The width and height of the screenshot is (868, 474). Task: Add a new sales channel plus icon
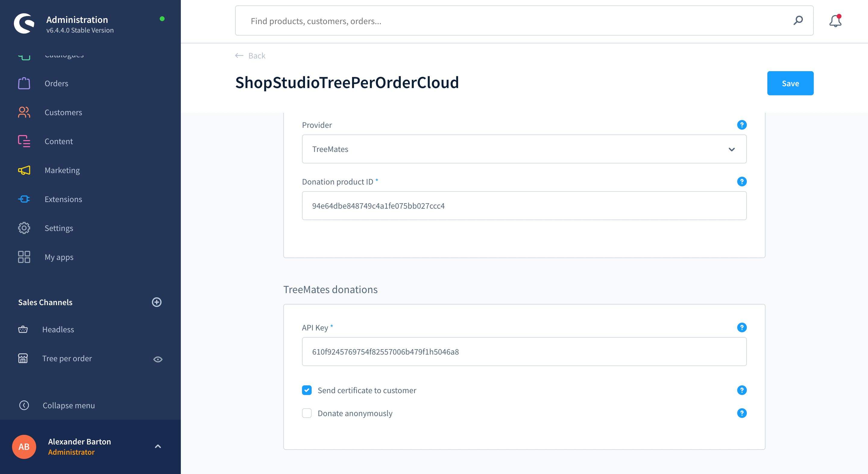157,302
